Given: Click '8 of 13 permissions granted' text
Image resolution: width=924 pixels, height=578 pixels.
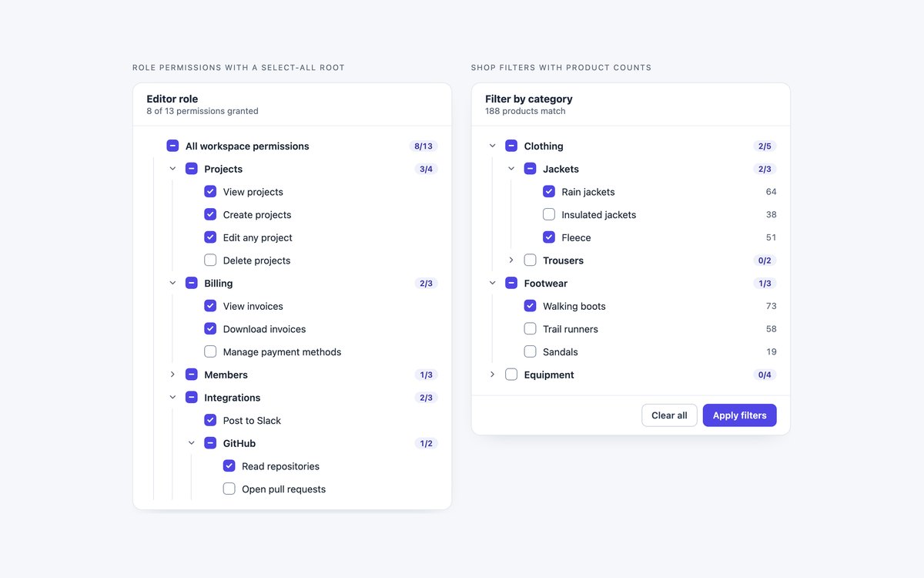Looking at the screenshot, I should (x=203, y=111).
